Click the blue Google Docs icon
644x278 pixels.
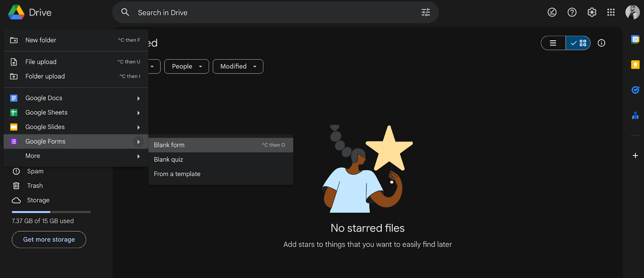14,98
